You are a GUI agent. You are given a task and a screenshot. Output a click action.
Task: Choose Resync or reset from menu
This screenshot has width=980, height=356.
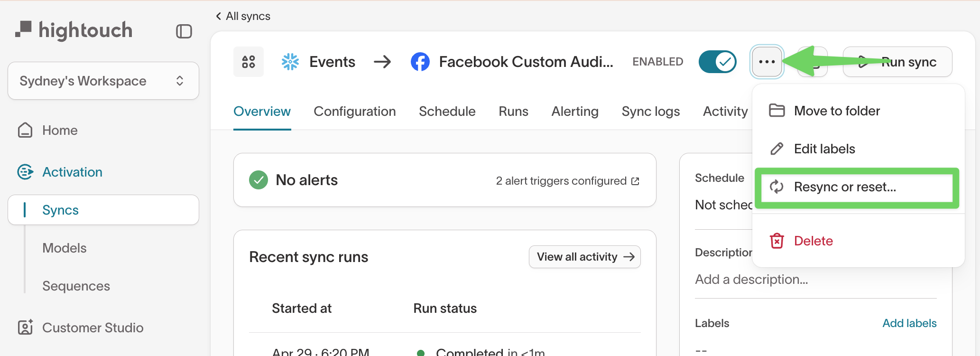coord(845,187)
